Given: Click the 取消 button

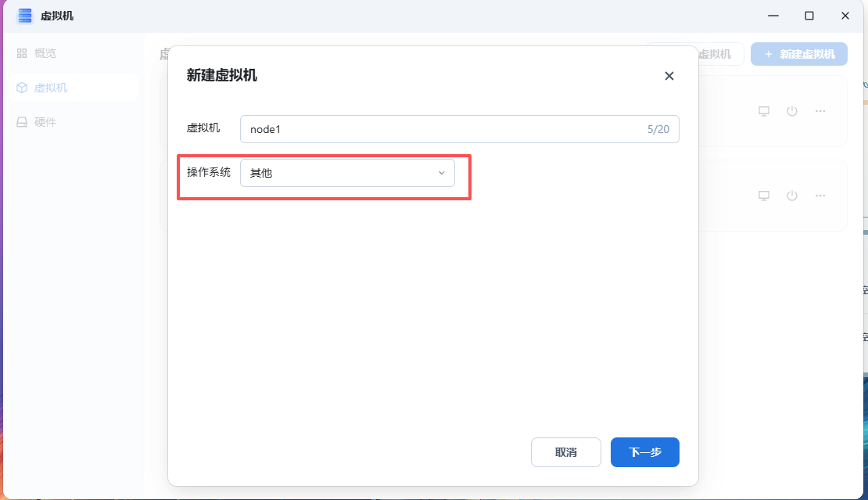Looking at the screenshot, I should 565,451.
